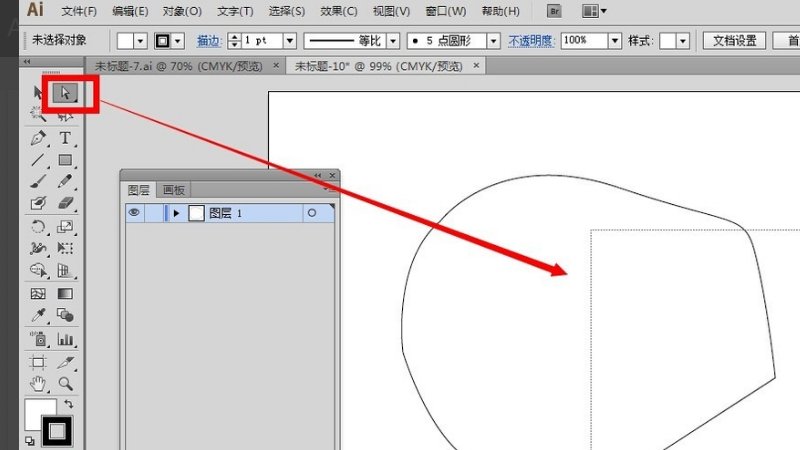The width and height of the screenshot is (800, 450).
Task: Open the stroke weight dropdown
Action: pos(289,41)
